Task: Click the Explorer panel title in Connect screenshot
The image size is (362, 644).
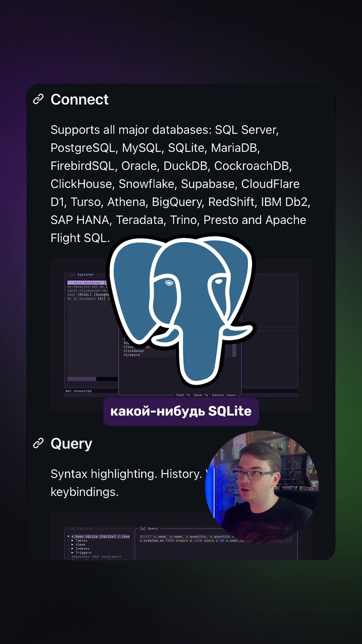Action: 82,275
